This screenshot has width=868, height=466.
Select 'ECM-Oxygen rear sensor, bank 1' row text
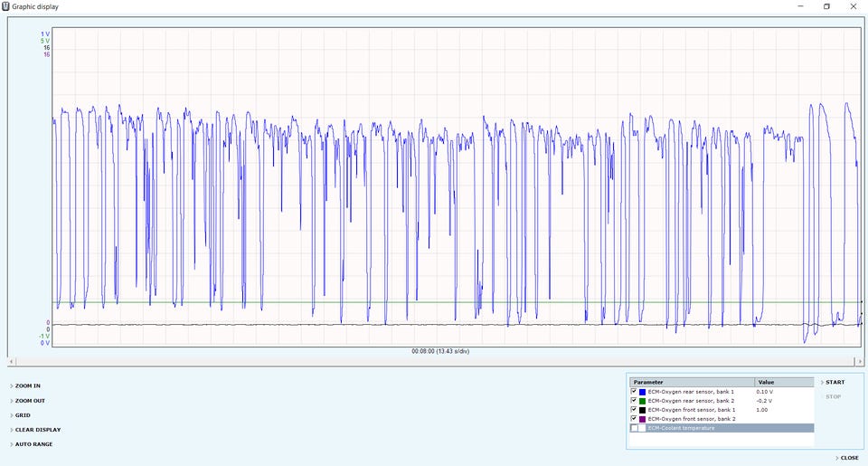pyautogui.click(x=691, y=392)
